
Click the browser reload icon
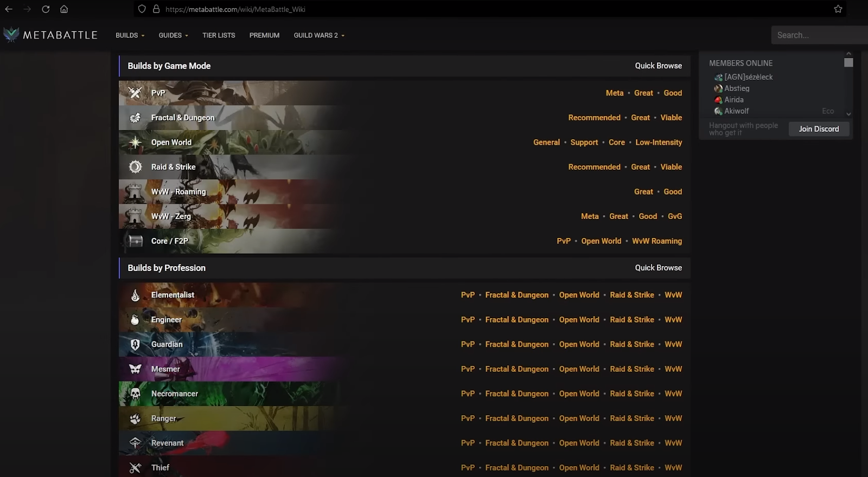coord(46,9)
